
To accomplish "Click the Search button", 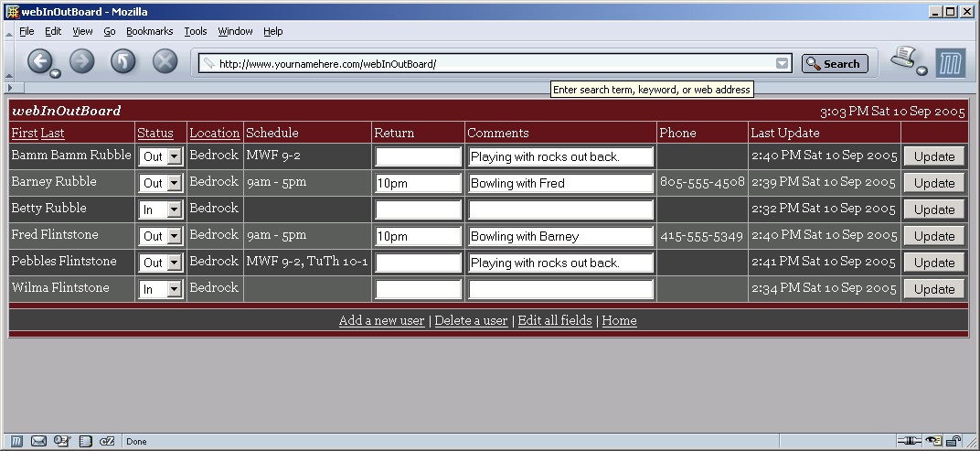I will [835, 63].
